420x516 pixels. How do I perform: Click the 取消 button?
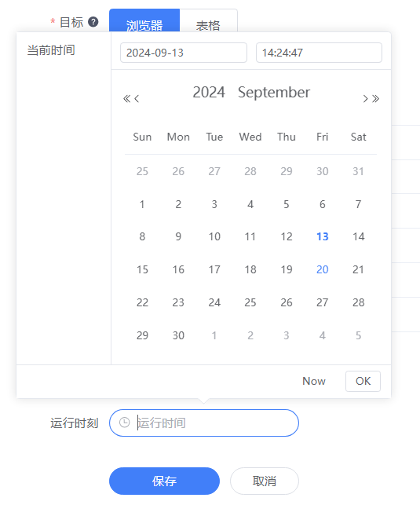[264, 481]
